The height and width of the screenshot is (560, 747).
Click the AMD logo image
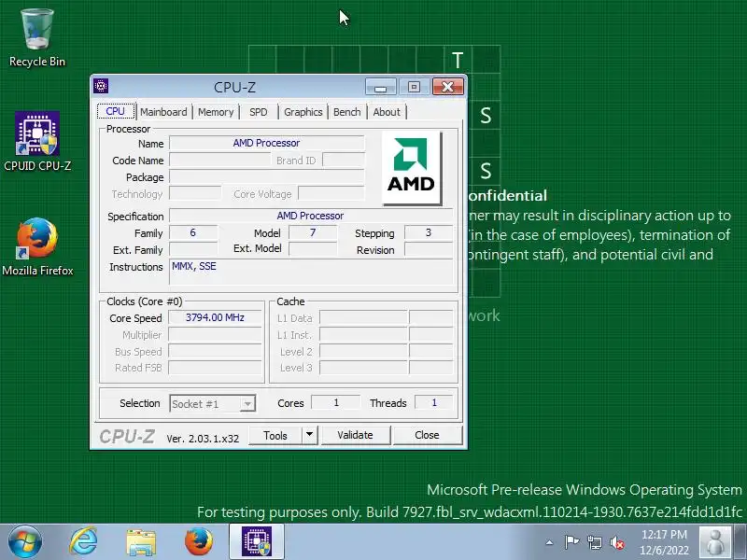click(x=412, y=168)
